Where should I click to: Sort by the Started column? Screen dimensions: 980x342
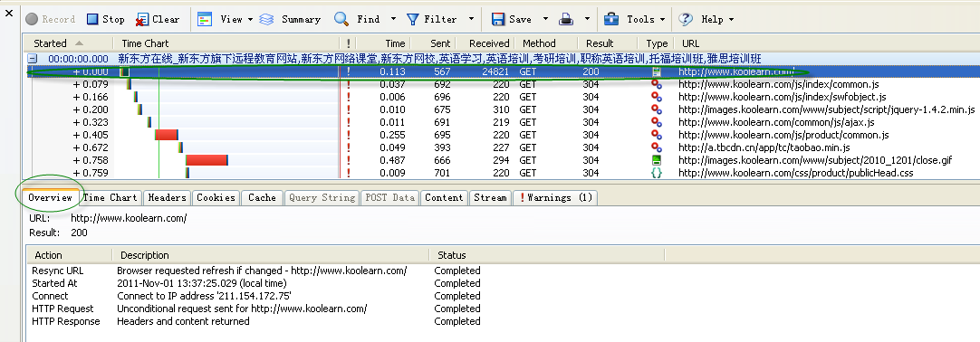point(68,43)
